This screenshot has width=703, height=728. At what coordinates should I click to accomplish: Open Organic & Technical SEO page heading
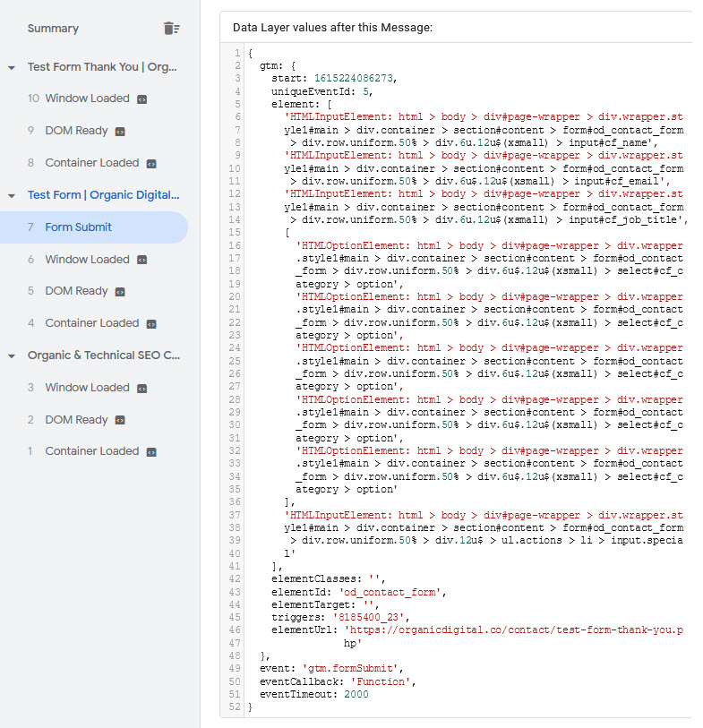[x=103, y=355]
